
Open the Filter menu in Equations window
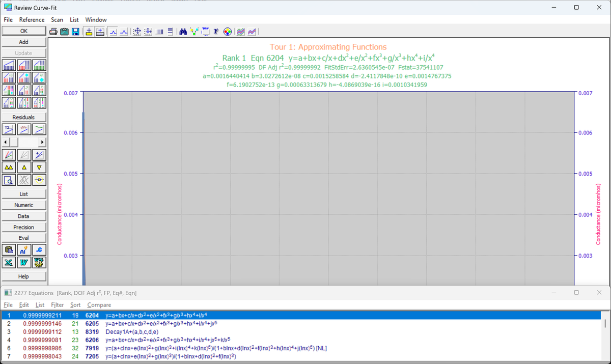pos(58,305)
